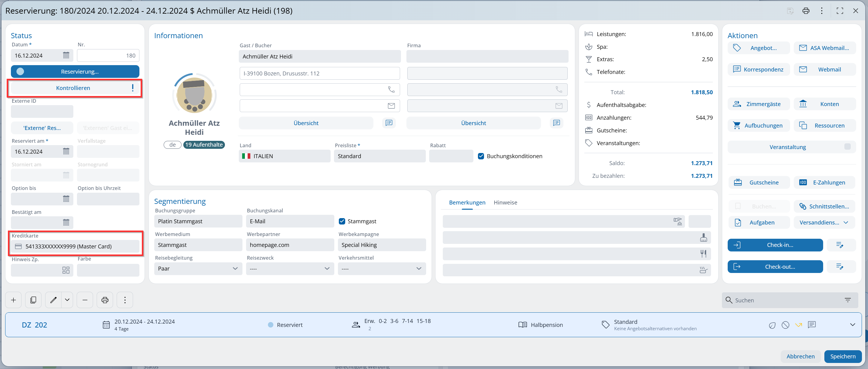Click the print icon in the title bar

coord(806,11)
